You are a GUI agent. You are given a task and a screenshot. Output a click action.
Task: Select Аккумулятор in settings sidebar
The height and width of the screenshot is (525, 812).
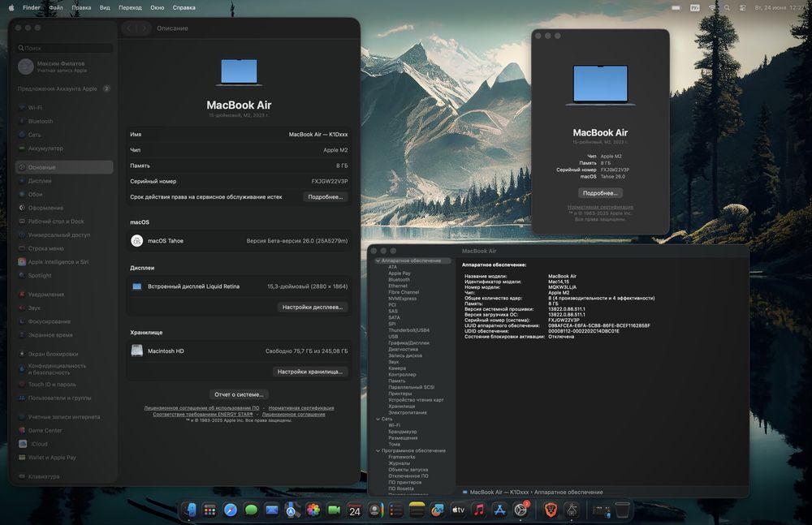(64, 148)
